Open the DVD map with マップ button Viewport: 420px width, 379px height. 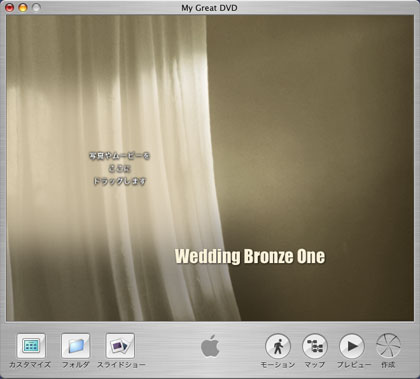pyautogui.click(x=315, y=346)
